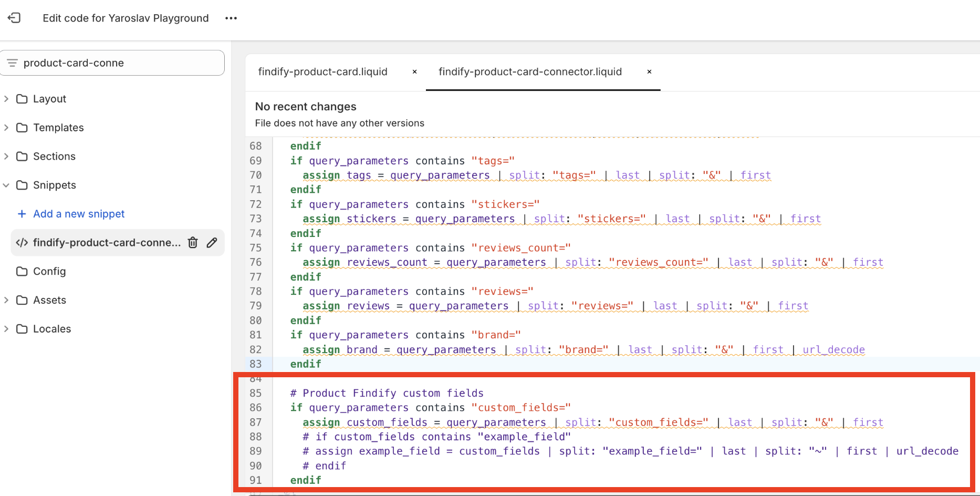This screenshot has width=980, height=496.
Task: Expand the Sections folder chevron
Action: point(6,156)
